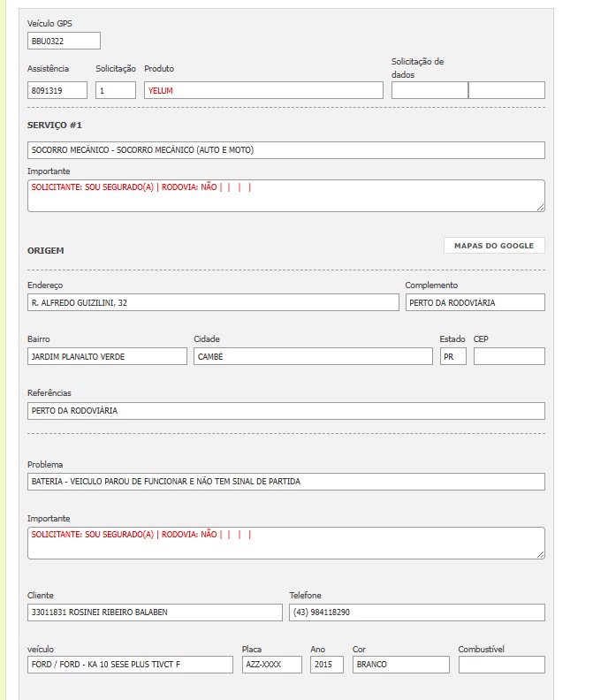This screenshot has height=700, width=593.
Task: Select the Referências field
Action: pos(285,411)
